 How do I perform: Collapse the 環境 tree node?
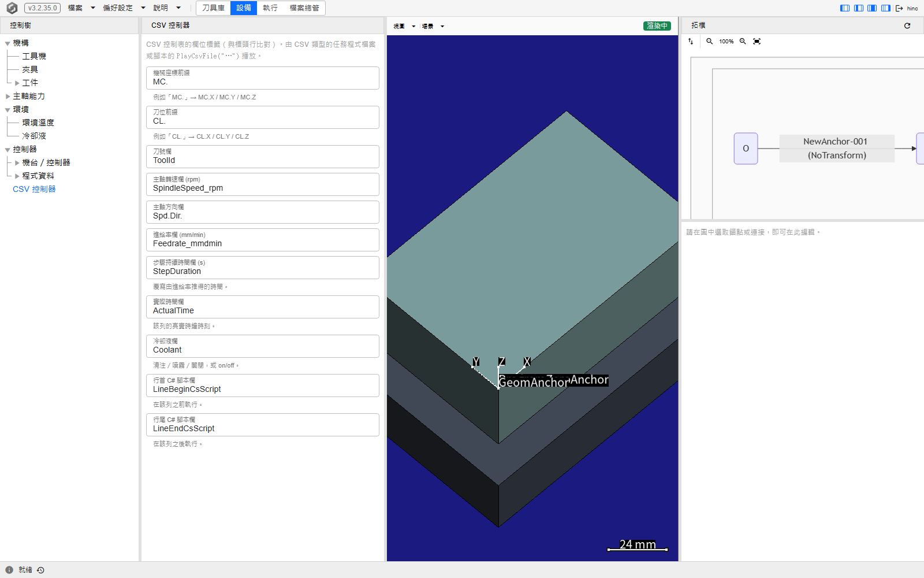pos(8,110)
